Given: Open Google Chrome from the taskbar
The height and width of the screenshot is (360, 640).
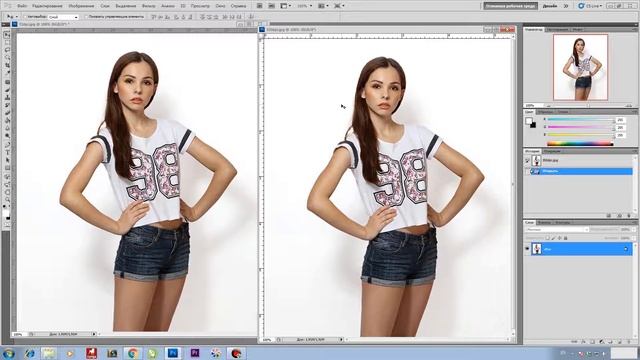Looking at the screenshot, I should tap(132, 353).
